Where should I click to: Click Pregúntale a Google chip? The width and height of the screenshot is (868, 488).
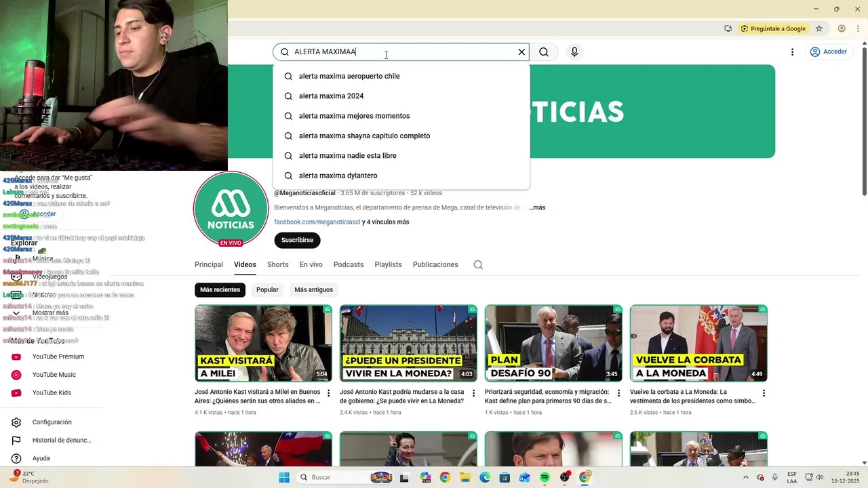pyautogui.click(x=773, y=28)
